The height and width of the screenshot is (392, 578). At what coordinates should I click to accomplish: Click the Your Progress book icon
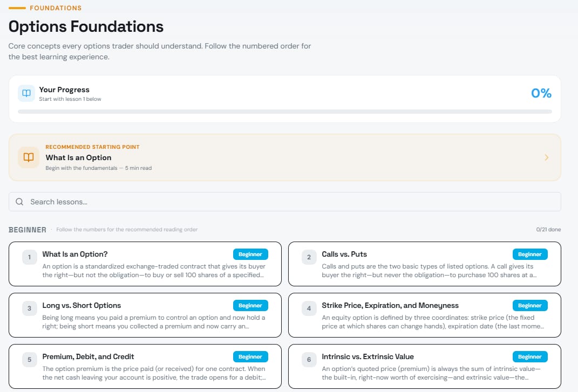(26, 93)
